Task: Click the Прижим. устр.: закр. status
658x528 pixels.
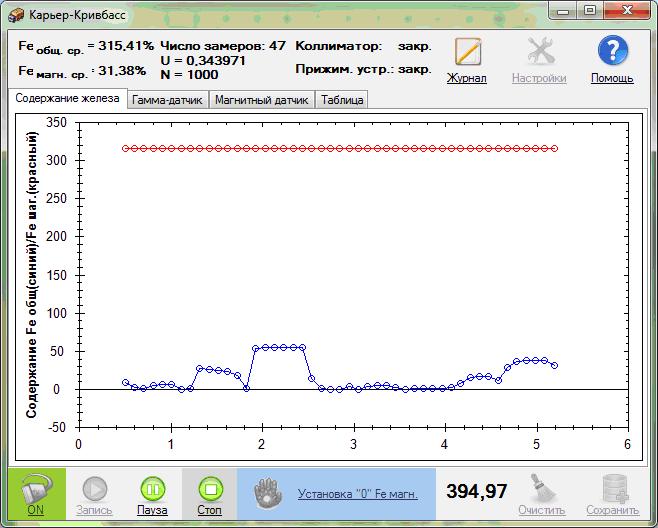Action: pos(363,69)
